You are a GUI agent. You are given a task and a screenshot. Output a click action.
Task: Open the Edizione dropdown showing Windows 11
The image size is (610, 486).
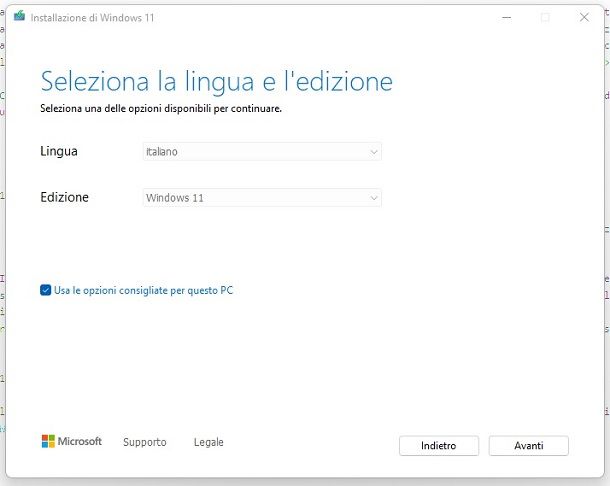262,198
